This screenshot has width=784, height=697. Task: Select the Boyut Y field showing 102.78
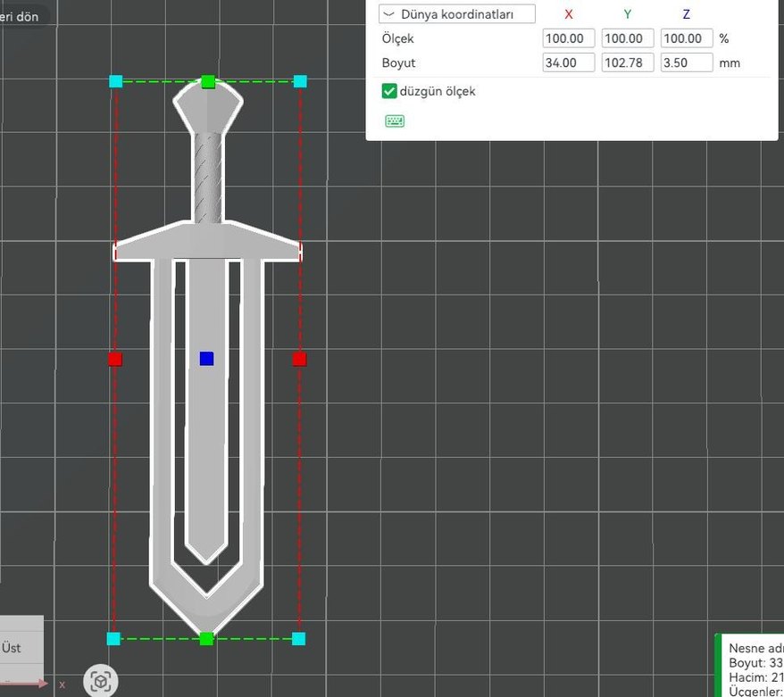pos(628,63)
